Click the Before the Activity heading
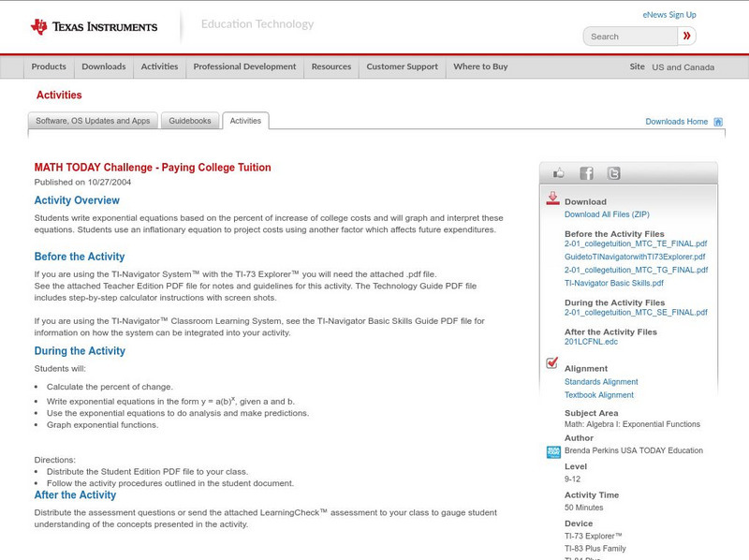The image size is (749, 560). [x=80, y=257]
